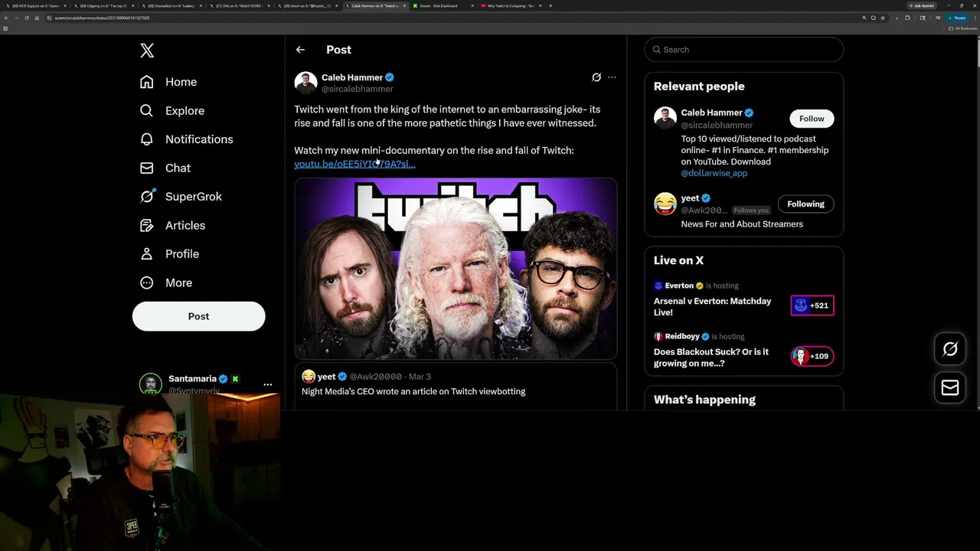The image size is (980, 551).
Task: Go back using the Post arrow
Action: tap(300, 50)
